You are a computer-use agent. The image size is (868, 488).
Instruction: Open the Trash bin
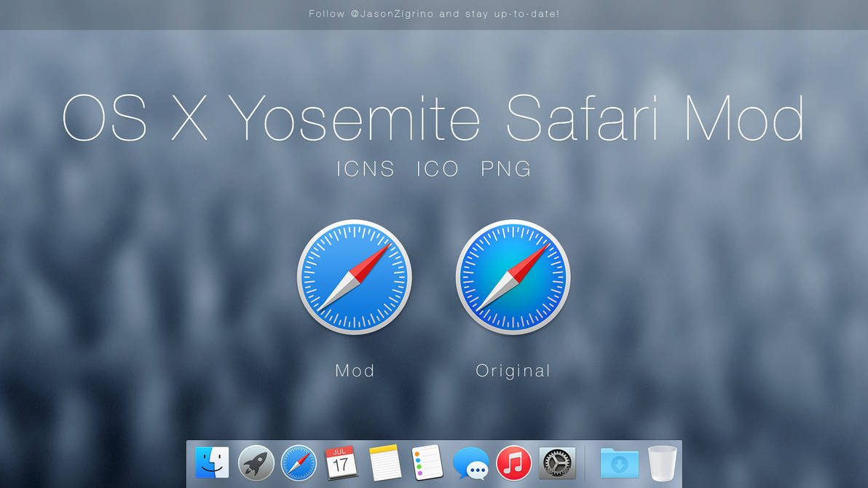tap(661, 463)
